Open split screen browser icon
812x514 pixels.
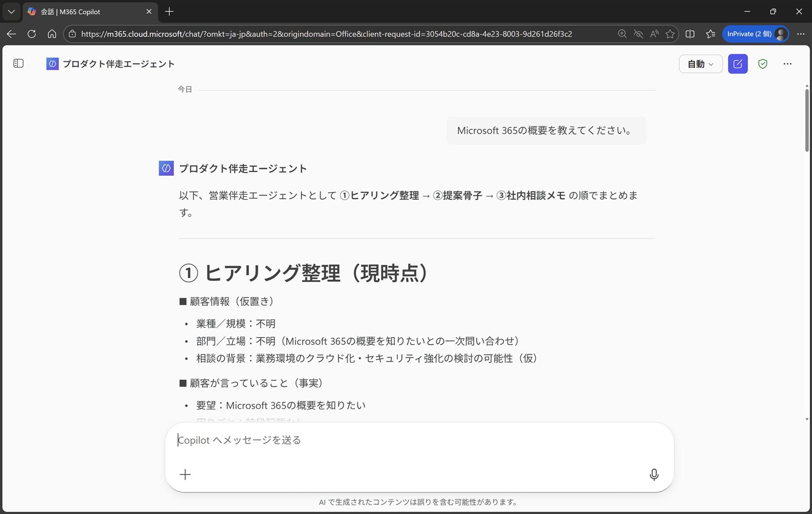[690, 34]
